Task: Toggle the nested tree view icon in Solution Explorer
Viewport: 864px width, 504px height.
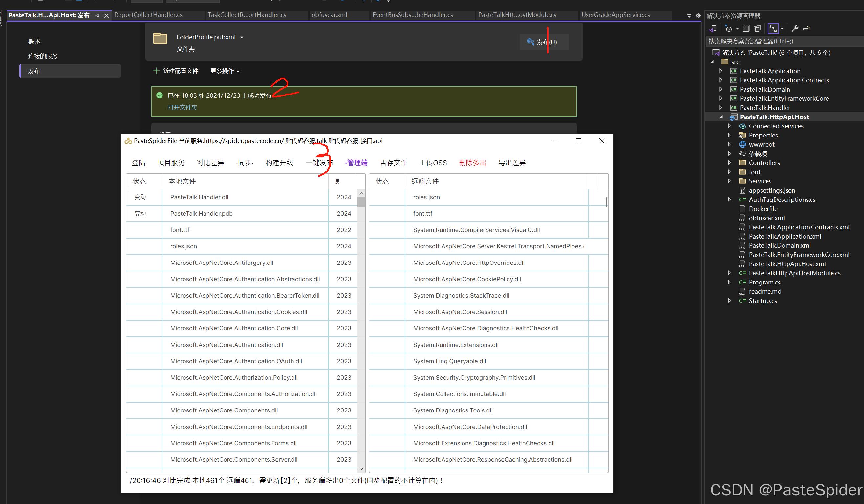Action: pyautogui.click(x=773, y=29)
